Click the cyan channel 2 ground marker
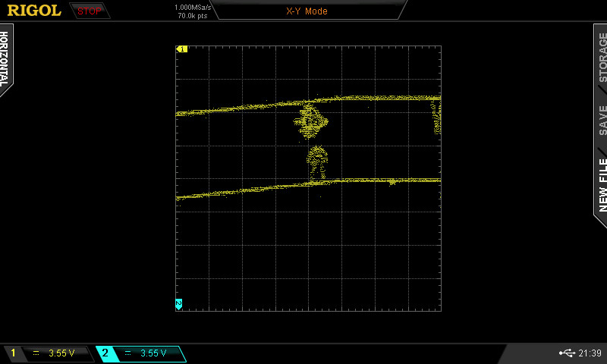 click(x=179, y=304)
